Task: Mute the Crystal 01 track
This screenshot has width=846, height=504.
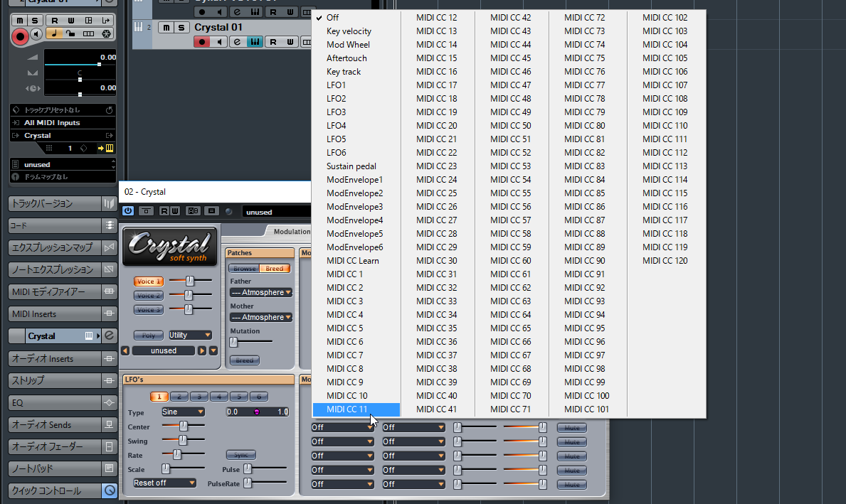Action: 166,28
